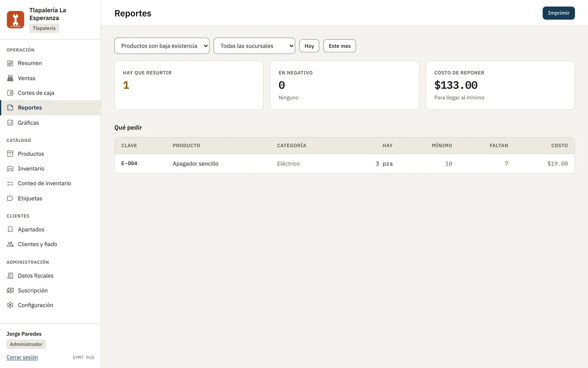The image size is (588, 368).
Task: Open Cortes de caja page
Action: (x=50, y=93)
